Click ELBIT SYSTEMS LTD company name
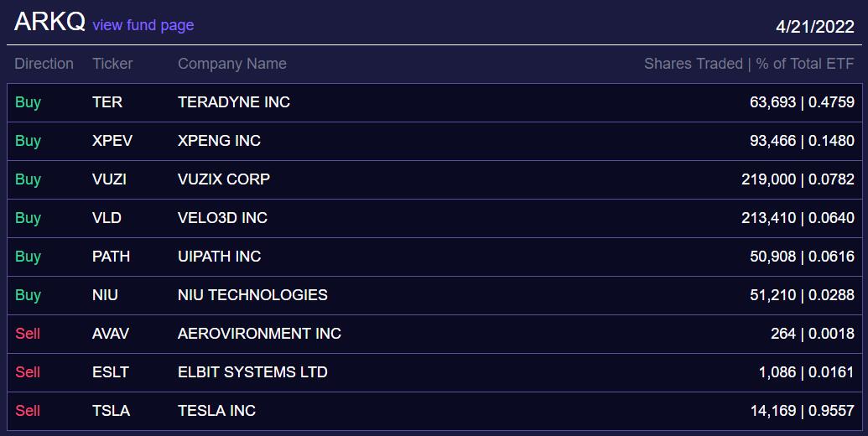This screenshot has width=868, height=436. [x=252, y=372]
